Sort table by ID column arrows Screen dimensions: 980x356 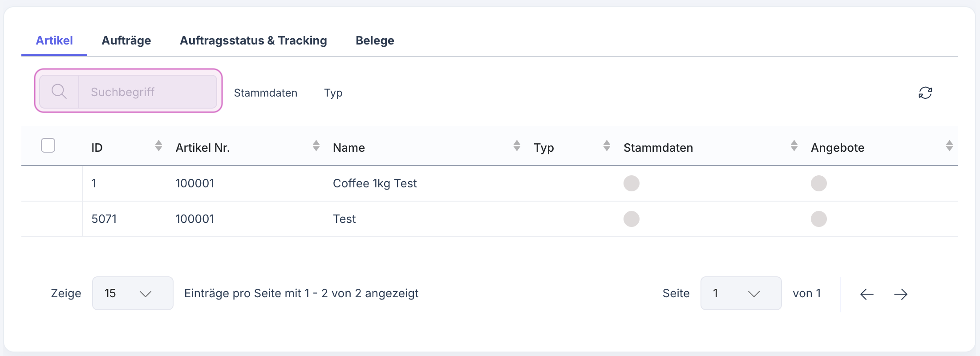click(158, 146)
